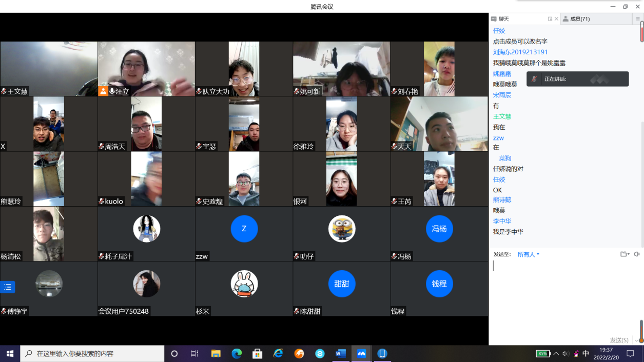Click the QQ penguin tray icon
This screenshot has width=644, height=362.
[576, 354]
